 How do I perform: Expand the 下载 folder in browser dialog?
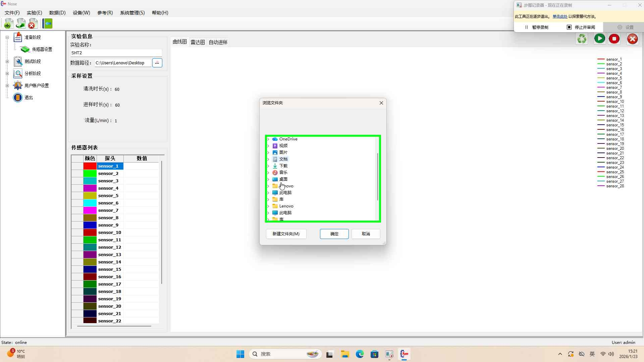(268, 166)
